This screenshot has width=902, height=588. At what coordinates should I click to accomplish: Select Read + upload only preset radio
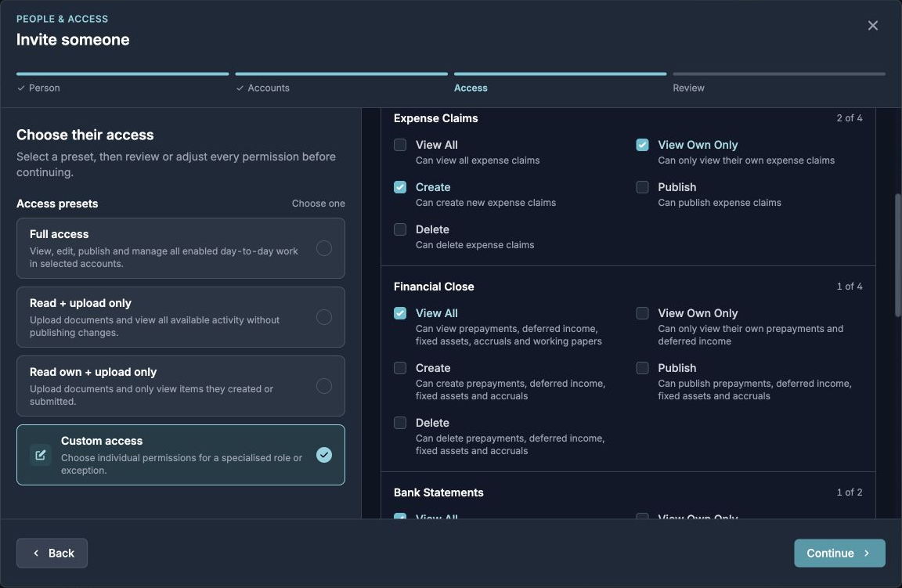coord(324,317)
